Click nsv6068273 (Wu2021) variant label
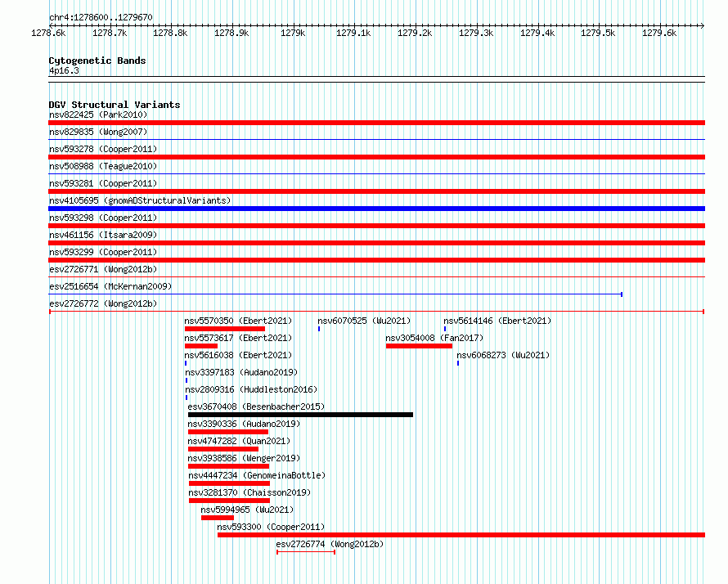The width and height of the screenshot is (728, 584). (x=503, y=355)
